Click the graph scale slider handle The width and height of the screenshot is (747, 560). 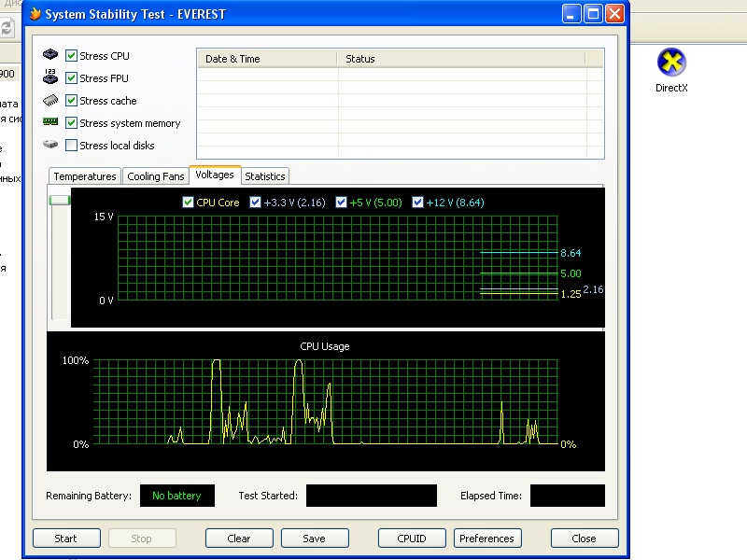[x=60, y=200]
